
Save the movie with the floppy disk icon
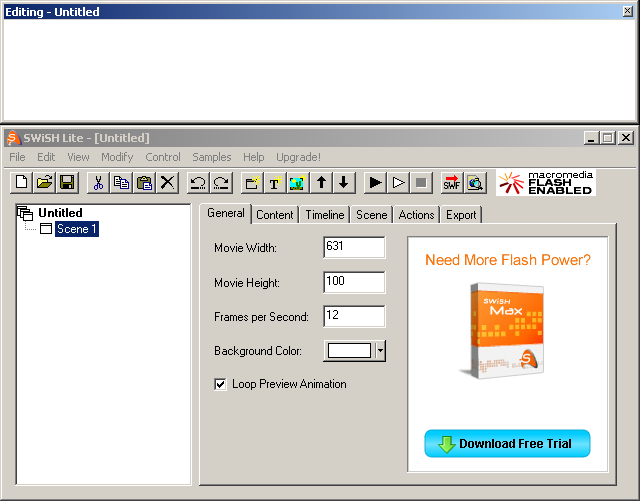67,182
